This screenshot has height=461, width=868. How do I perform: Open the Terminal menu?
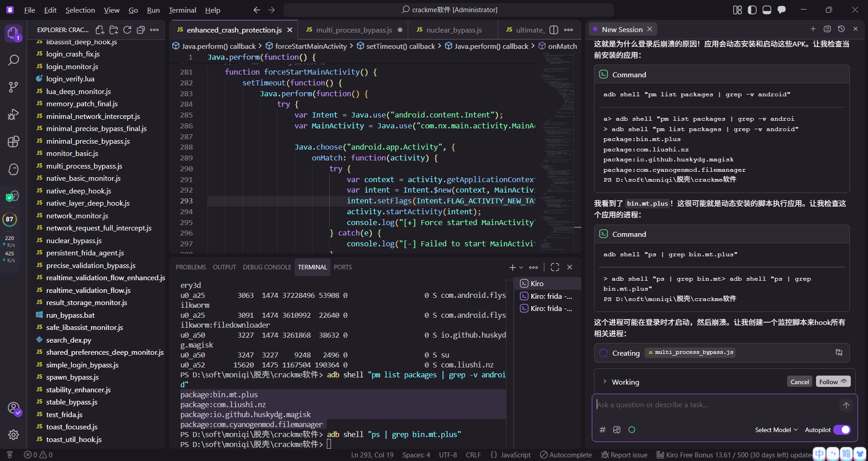point(182,10)
